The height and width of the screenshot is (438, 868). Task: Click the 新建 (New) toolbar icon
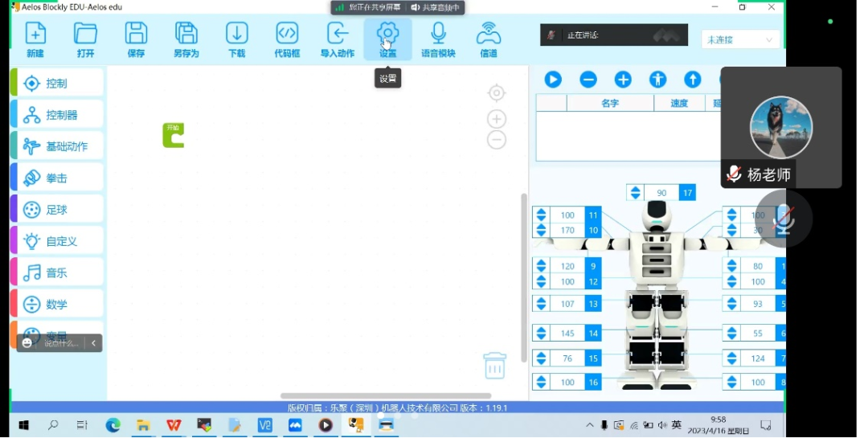35,39
